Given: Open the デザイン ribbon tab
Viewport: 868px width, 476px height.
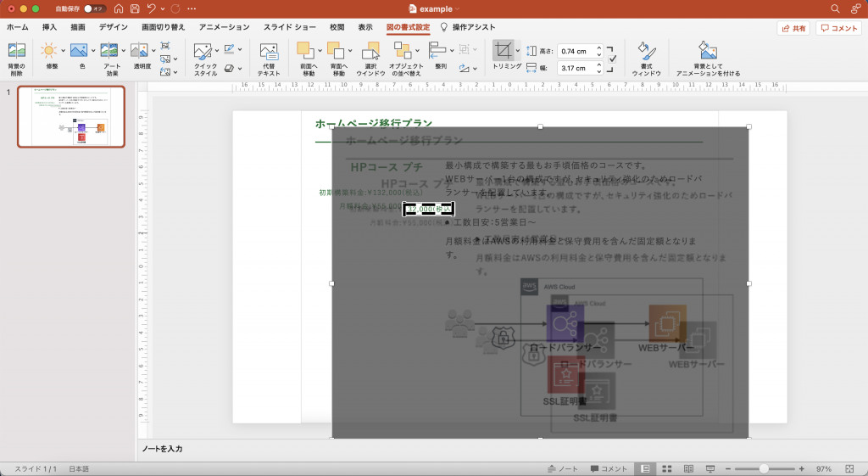Looking at the screenshot, I should coord(114,27).
